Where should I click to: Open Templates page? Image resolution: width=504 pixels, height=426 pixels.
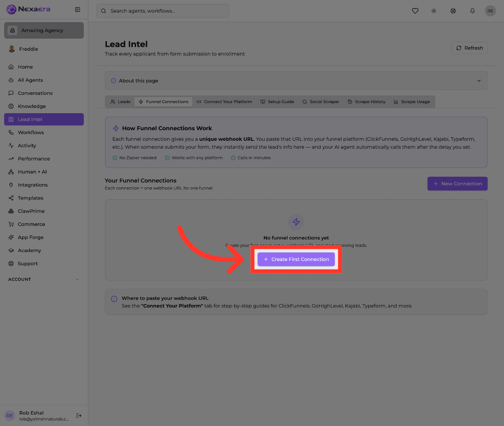pyautogui.click(x=44, y=198)
